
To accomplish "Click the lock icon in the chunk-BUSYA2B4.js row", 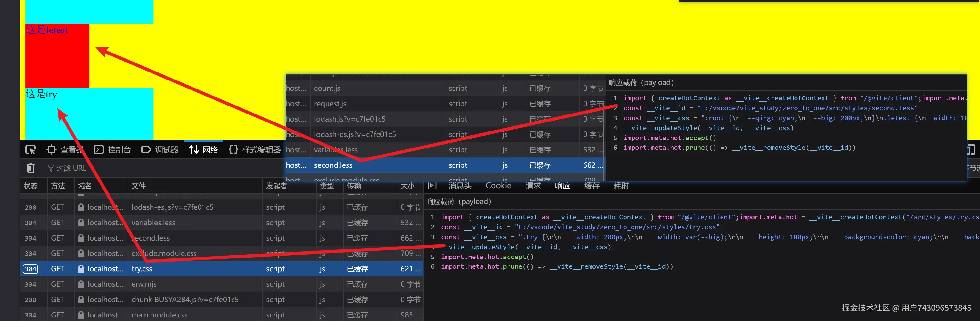I will (81, 300).
